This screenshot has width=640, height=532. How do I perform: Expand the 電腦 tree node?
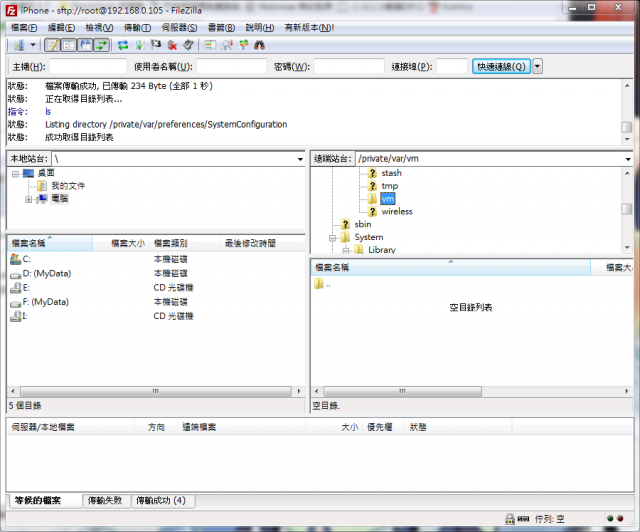point(29,200)
